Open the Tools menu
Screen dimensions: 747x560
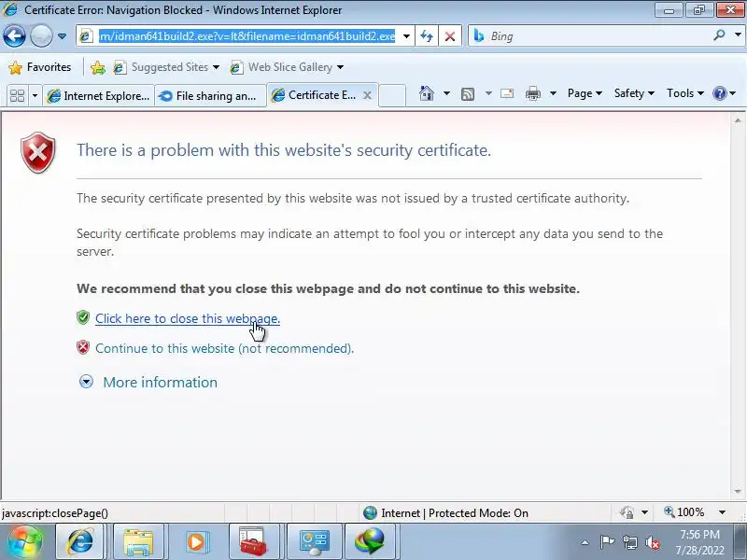[685, 93]
